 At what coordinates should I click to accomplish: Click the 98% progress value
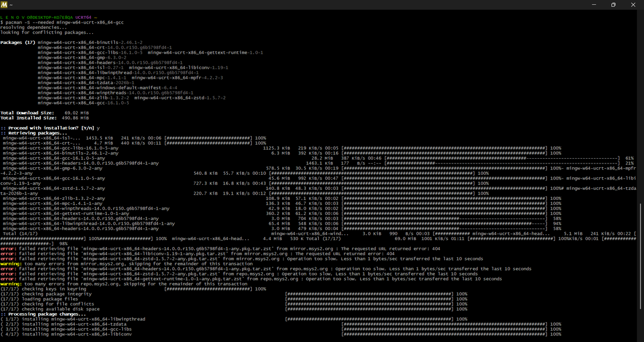tap(63, 243)
